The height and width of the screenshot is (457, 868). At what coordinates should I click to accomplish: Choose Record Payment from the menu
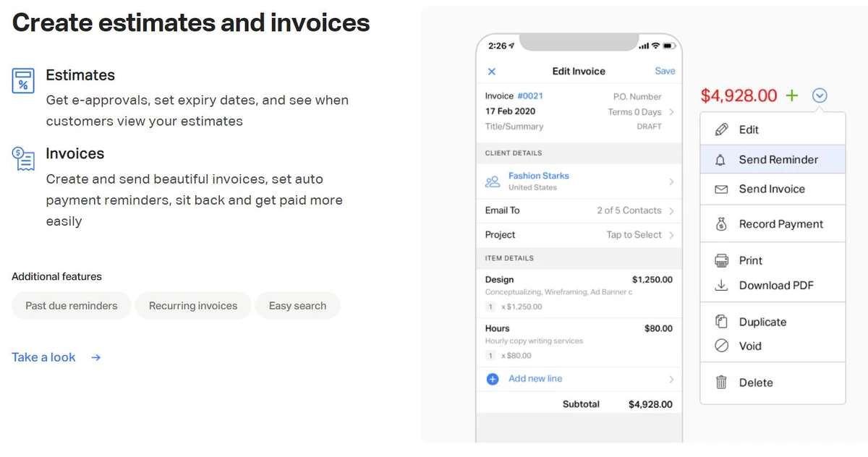tap(773, 224)
